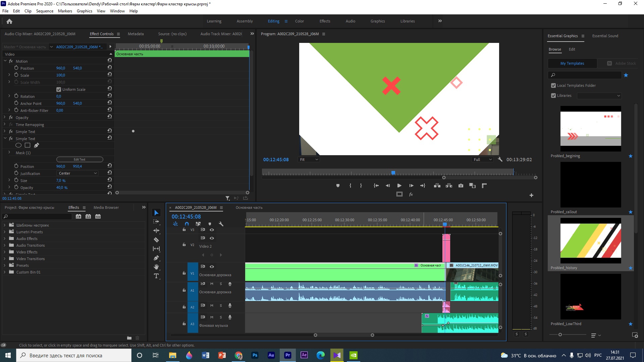The height and width of the screenshot is (362, 644).
Task: Expand Lumetri Presets folder
Action: 4,232
